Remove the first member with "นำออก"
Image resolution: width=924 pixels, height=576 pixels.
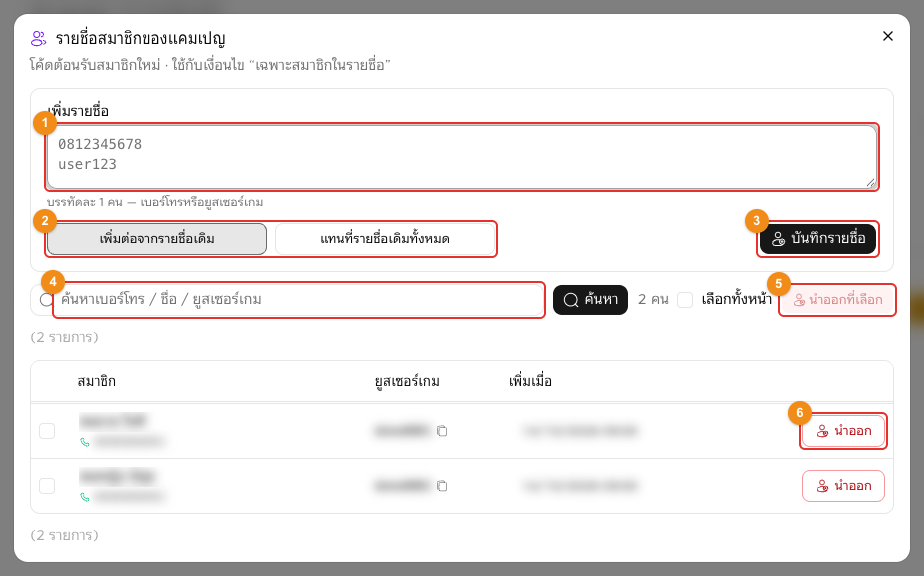coord(843,431)
